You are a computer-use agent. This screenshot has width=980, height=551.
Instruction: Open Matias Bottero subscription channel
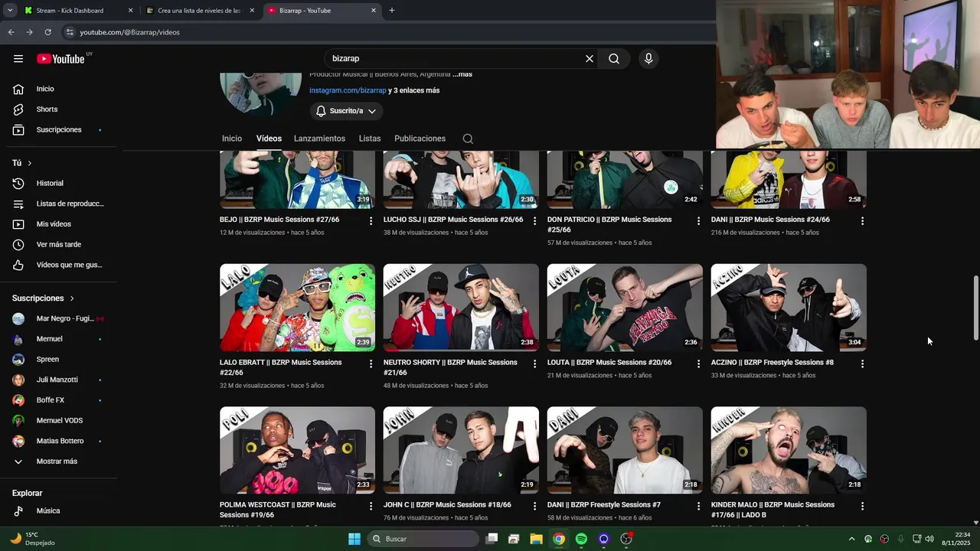(58, 441)
